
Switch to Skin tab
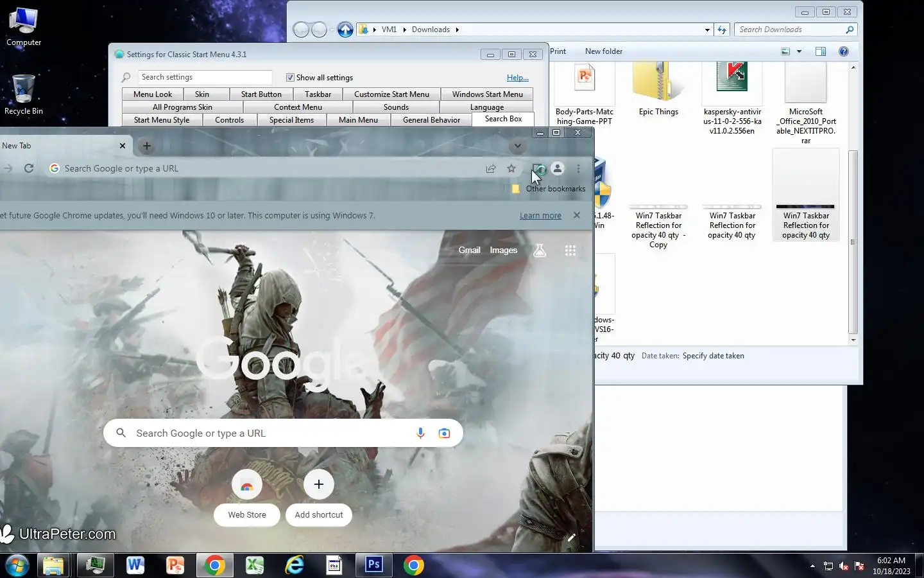tap(202, 94)
